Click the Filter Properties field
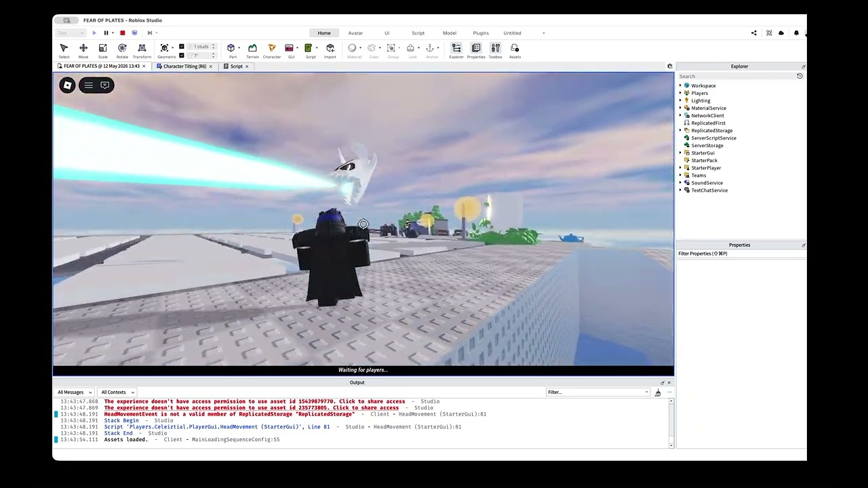 (x=741, y=253)
